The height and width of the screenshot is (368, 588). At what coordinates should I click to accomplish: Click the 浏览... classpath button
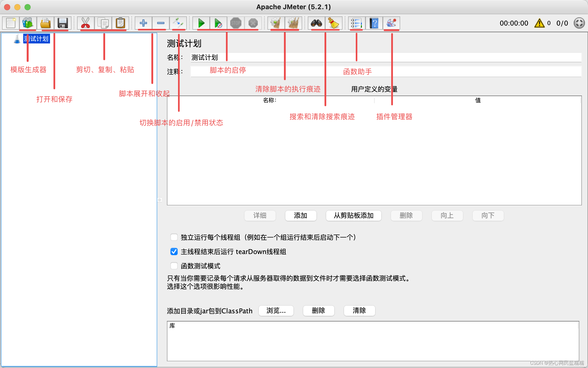click(x=276, y=310)
